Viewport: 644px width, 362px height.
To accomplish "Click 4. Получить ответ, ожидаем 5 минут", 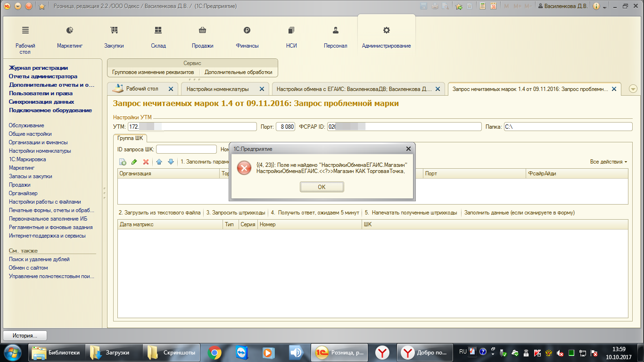I will click(315, 213).
